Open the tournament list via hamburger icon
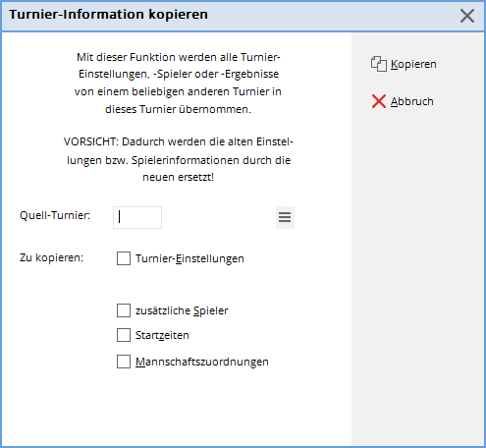 coord(285,217)
